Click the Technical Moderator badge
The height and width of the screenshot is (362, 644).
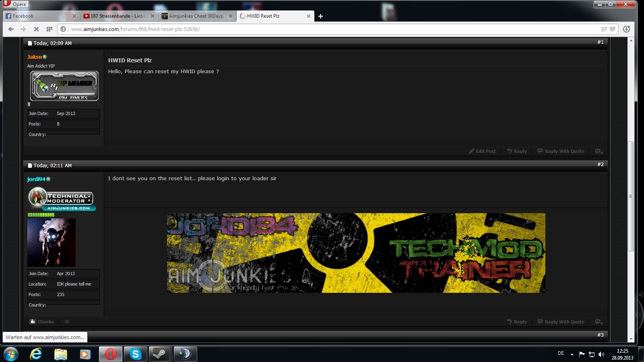pyautogui.click(x=62, y=199)
